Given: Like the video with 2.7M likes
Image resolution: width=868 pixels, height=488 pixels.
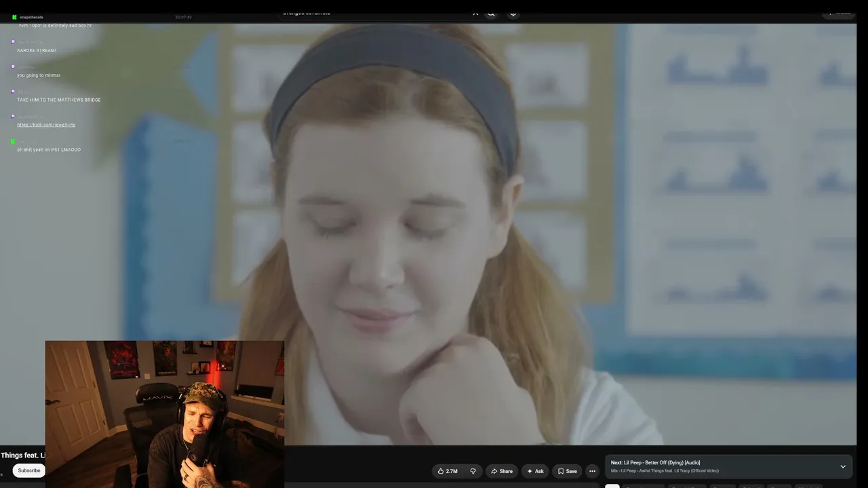Looking at the screenshot, I should (x=448, y=471).
